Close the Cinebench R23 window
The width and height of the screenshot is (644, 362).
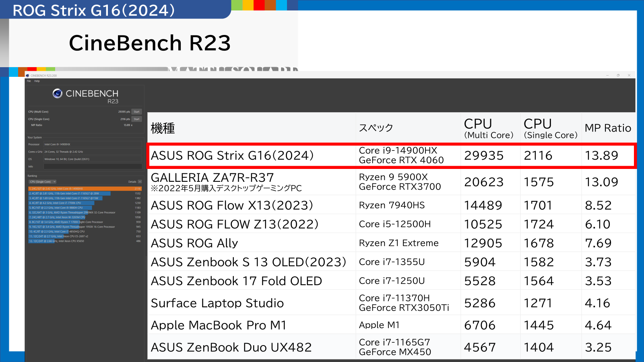click(x=629, y=75)
